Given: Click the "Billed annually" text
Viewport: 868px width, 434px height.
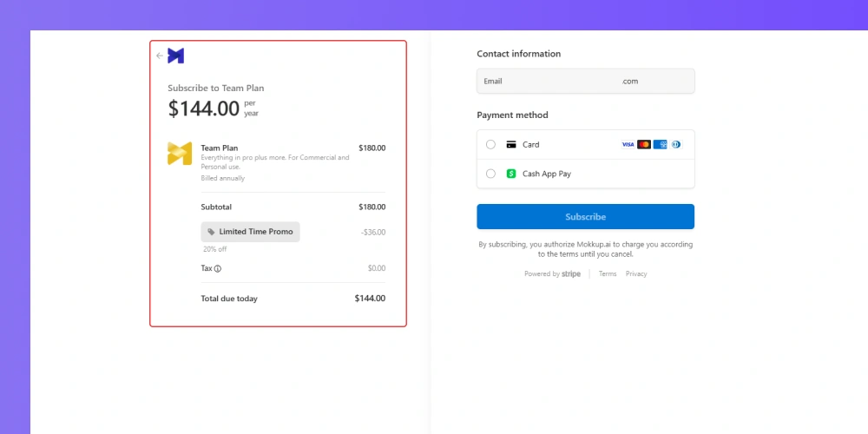Looking at the screenshot, I should pyautogui.click(x=222, y=178).
